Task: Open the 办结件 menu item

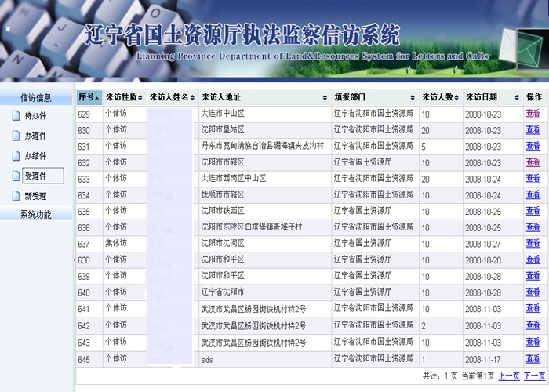Action: coord(35,156)
